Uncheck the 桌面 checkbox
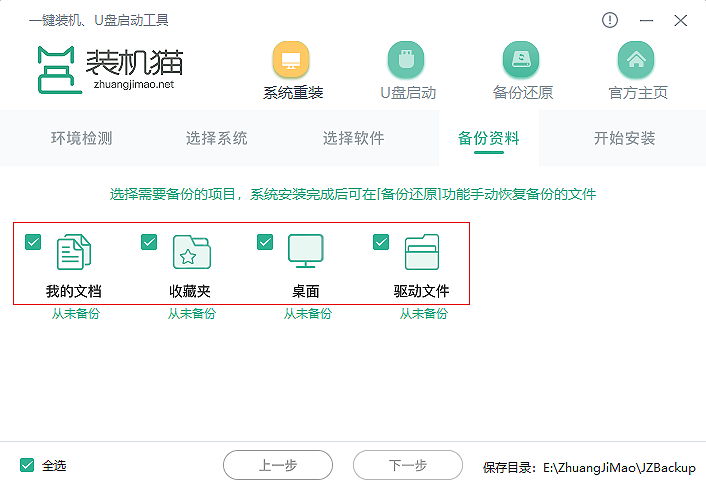 tap(265, 242)
